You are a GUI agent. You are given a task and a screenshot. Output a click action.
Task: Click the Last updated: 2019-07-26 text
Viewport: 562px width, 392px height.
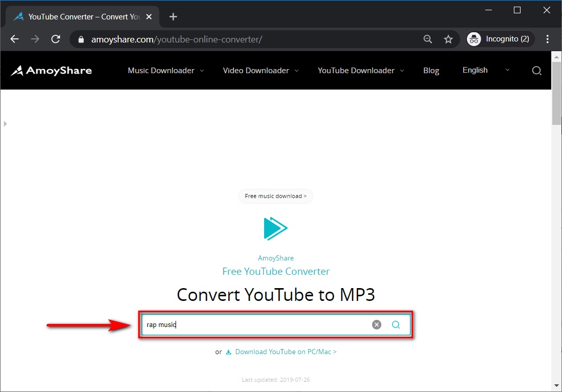[275, 379]
